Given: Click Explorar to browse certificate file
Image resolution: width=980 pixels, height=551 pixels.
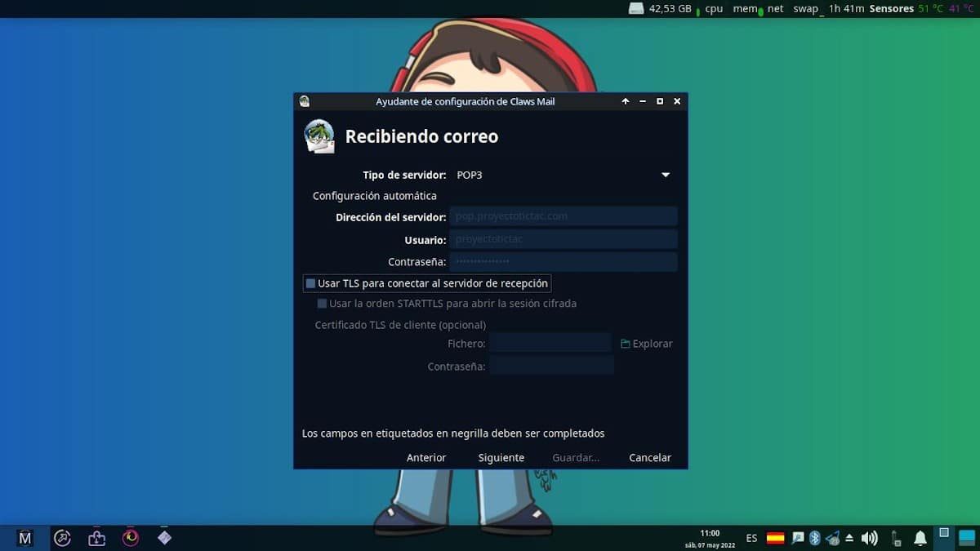Looking at the screenshot, I should pos(647,344).
